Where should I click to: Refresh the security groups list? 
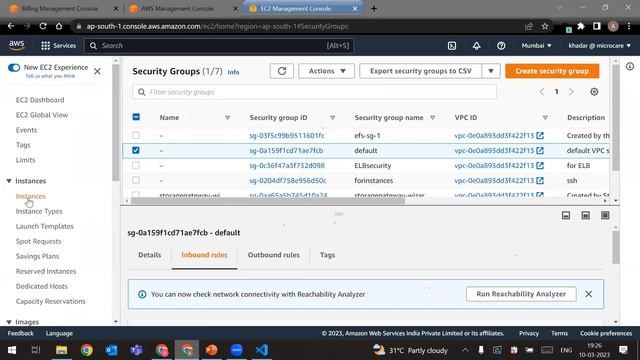tap(282, 71)
